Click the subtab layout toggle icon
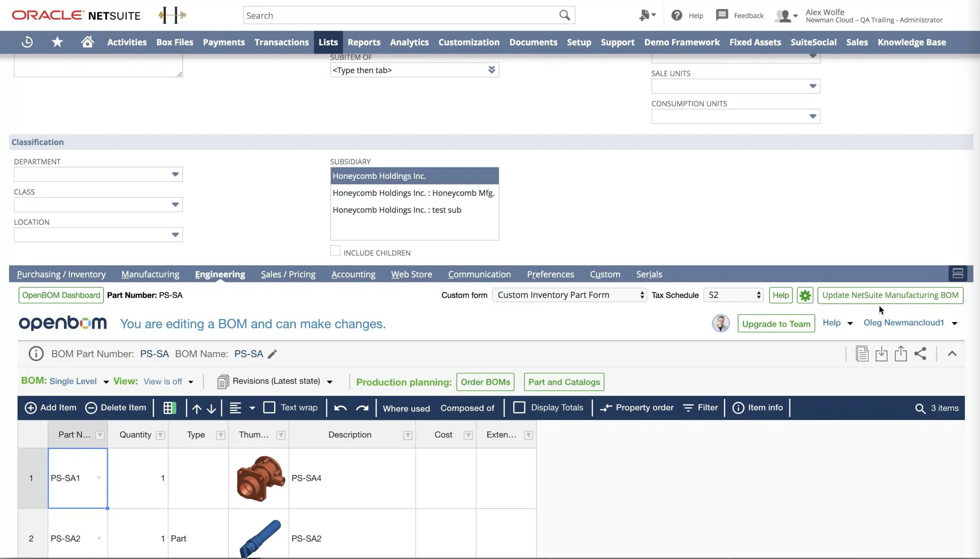 coord(958,273)
